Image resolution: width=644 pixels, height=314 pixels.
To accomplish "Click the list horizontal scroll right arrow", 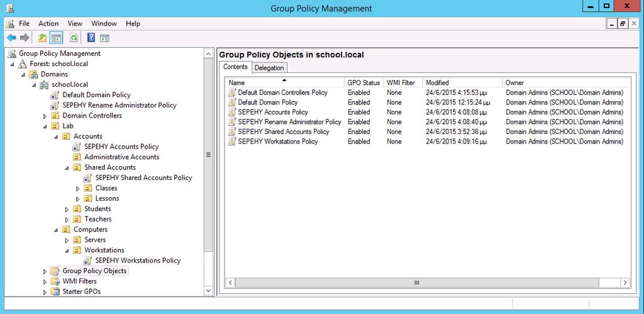I will click(625, 283).
